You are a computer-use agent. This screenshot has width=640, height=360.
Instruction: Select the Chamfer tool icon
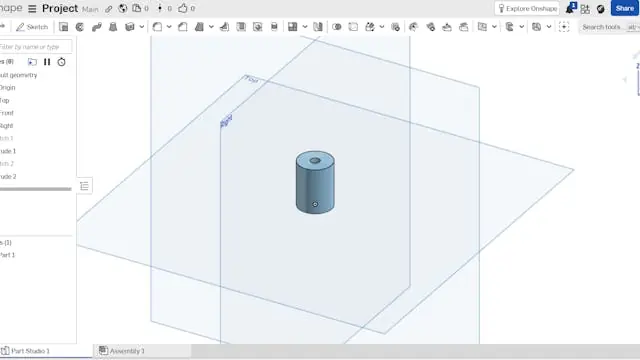click(182, 27)
